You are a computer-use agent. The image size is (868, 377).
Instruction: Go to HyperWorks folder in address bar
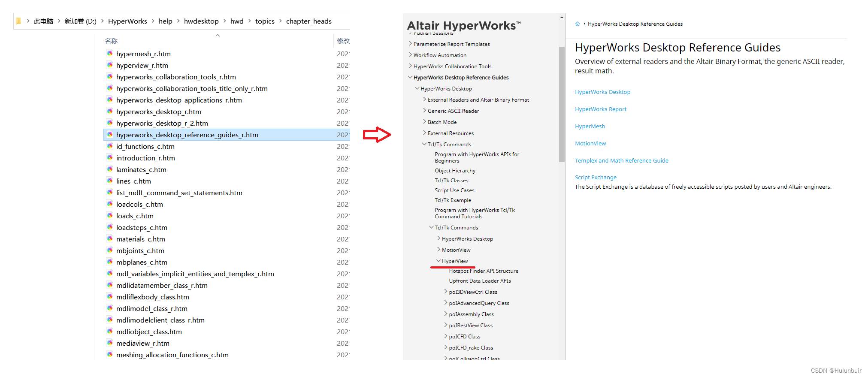point(127,21)
